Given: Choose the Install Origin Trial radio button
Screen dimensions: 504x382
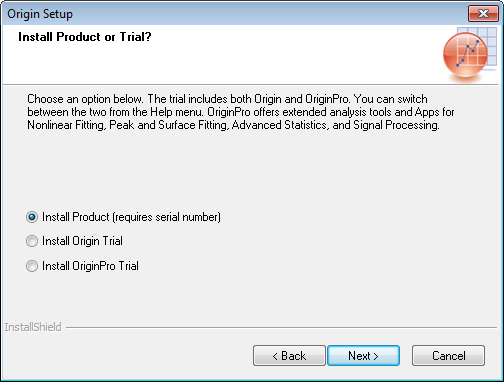Looking at the screenshot, I should coord(32,241).
